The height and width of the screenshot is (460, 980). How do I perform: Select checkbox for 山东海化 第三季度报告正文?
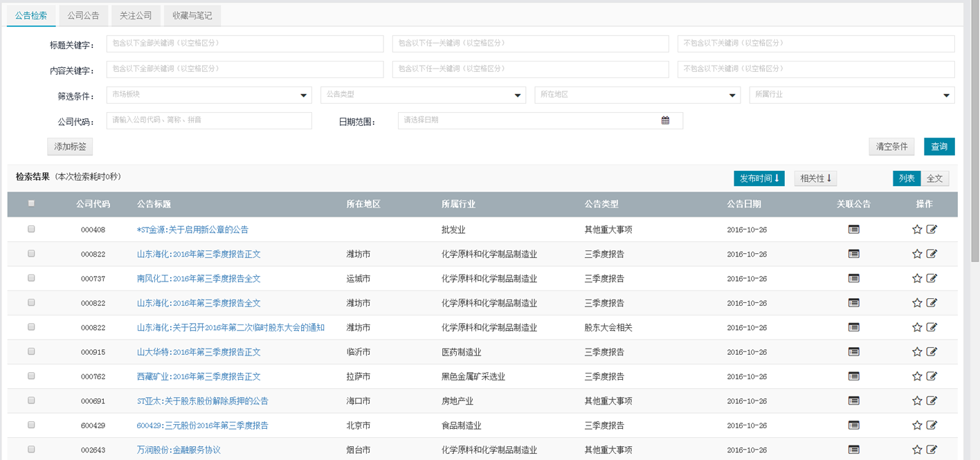[x=31, y=253]
